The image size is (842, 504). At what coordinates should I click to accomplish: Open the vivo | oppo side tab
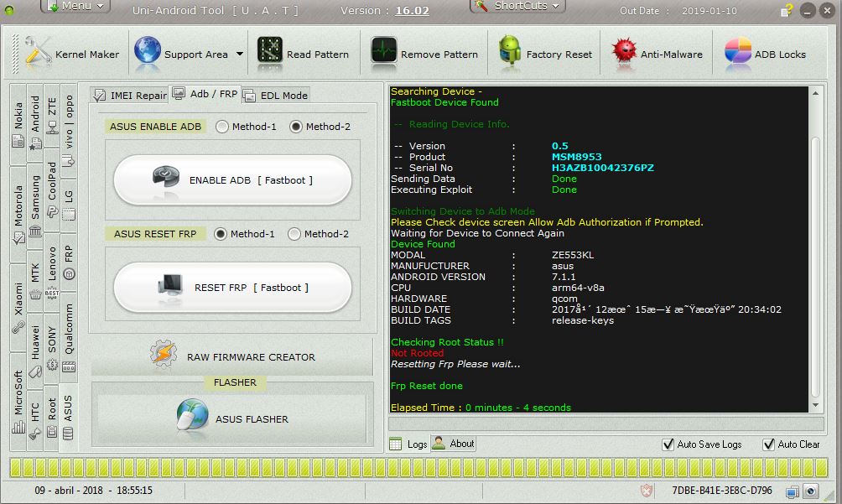pos(68,131)
